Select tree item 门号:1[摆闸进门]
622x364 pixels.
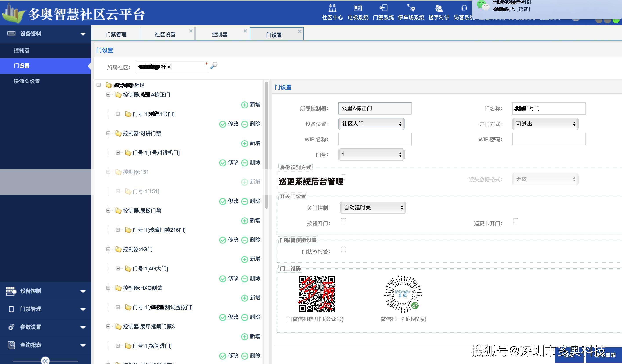pyautogui.click(x=152, y=346)
